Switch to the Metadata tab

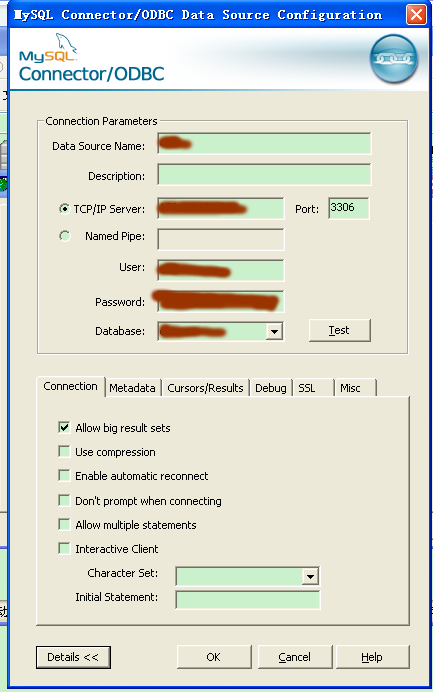(132, 387)
